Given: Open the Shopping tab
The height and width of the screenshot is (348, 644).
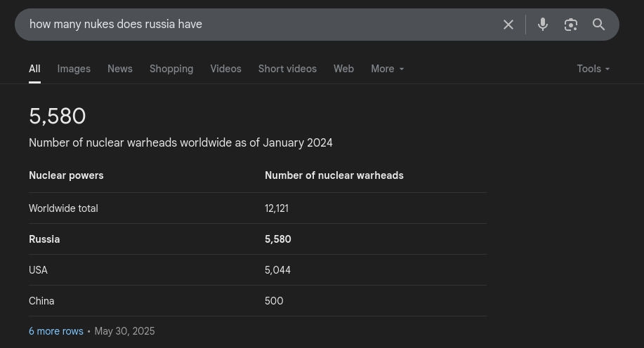Looking at the screenshot, I should pyautogui.click(x=171, y=69).
